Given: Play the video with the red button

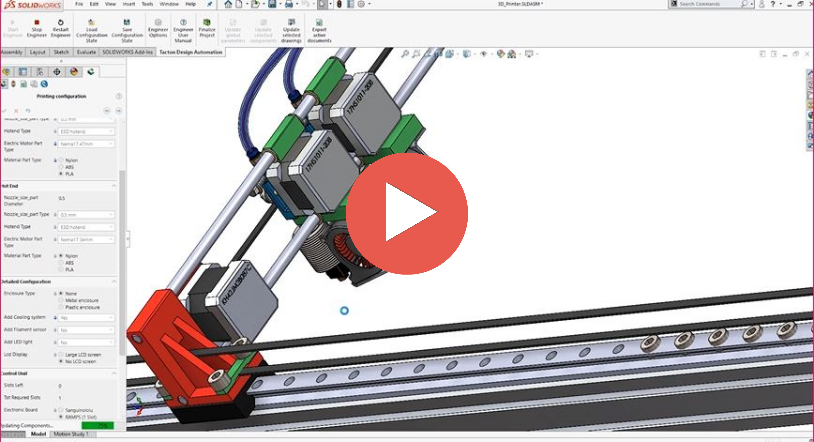Looking at the screenshot, I should pos(407,213).
